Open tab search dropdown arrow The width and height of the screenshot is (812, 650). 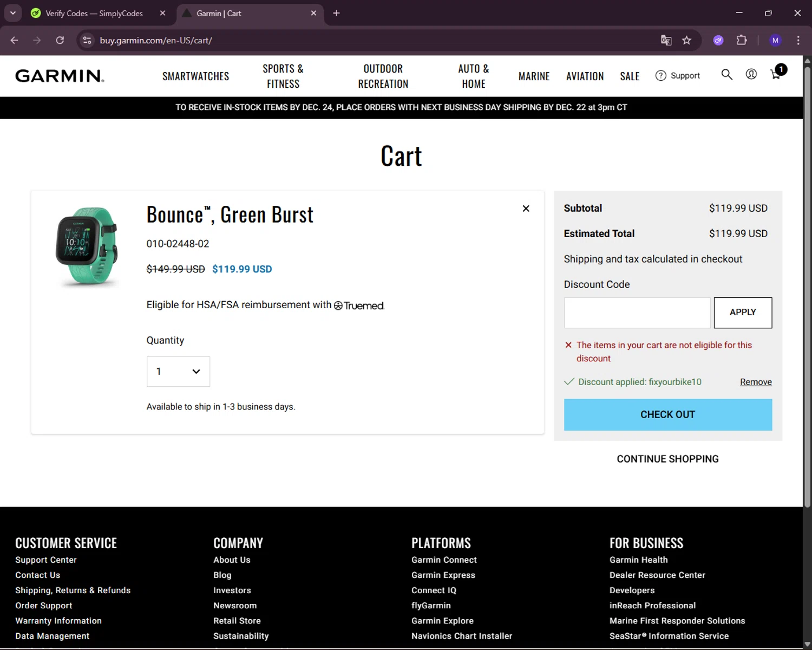click(13, 13)
